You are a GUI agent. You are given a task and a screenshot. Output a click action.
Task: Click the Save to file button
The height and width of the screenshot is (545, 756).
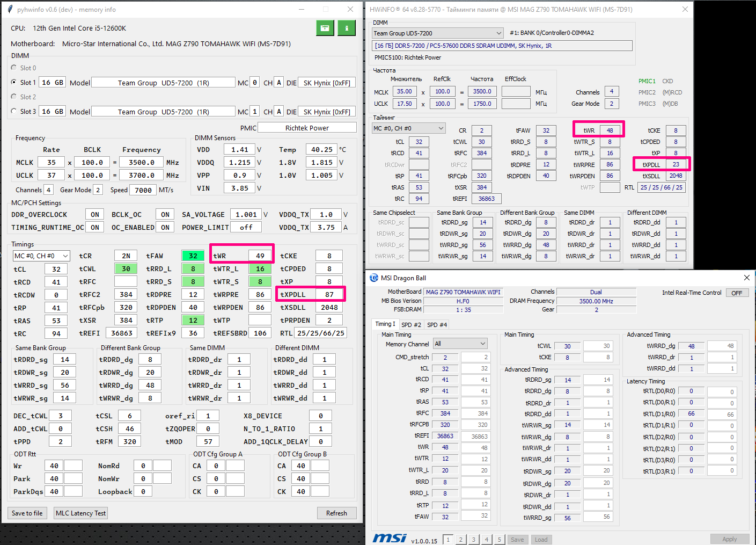coord(27,513)
